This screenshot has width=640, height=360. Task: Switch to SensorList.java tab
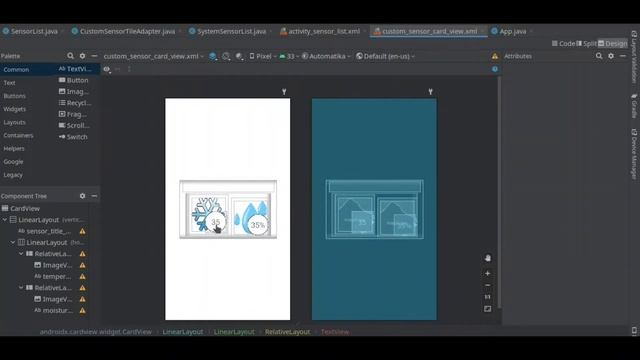(33, 31)
